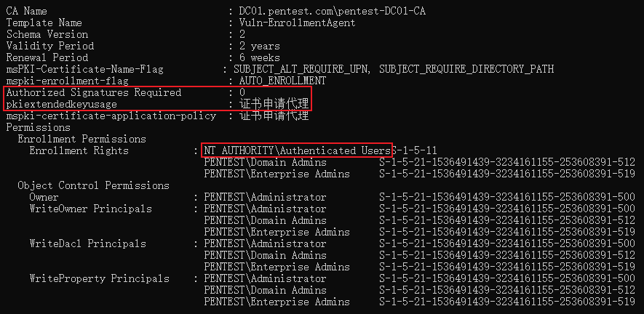The image size is (644, 314).
Task: Click the Schema Version label
Action: pyautogui.click(x=47, y=34)
